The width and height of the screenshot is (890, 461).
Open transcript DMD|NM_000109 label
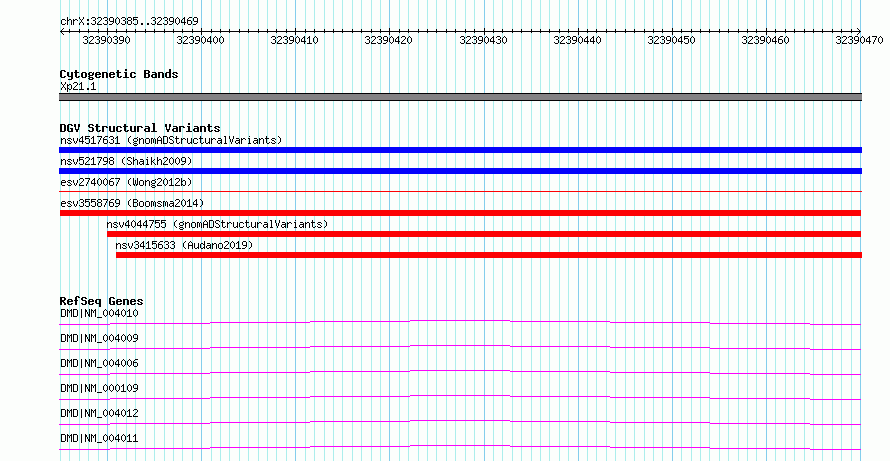tap(99, 388)
